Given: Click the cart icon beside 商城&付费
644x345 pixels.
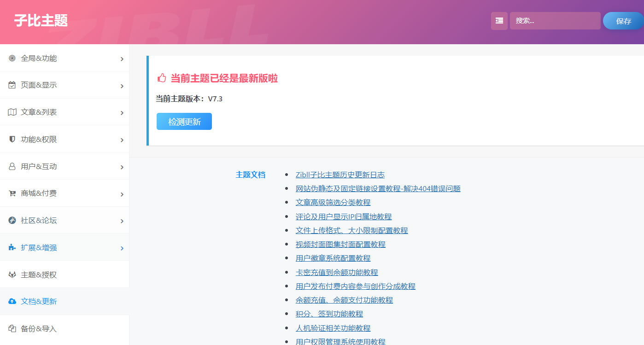Looking at the screenshot, I should (x=12, y=193).
